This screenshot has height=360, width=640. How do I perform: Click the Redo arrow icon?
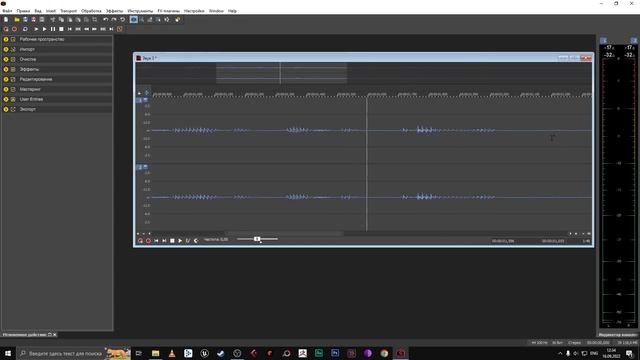[x=114, y=20]
